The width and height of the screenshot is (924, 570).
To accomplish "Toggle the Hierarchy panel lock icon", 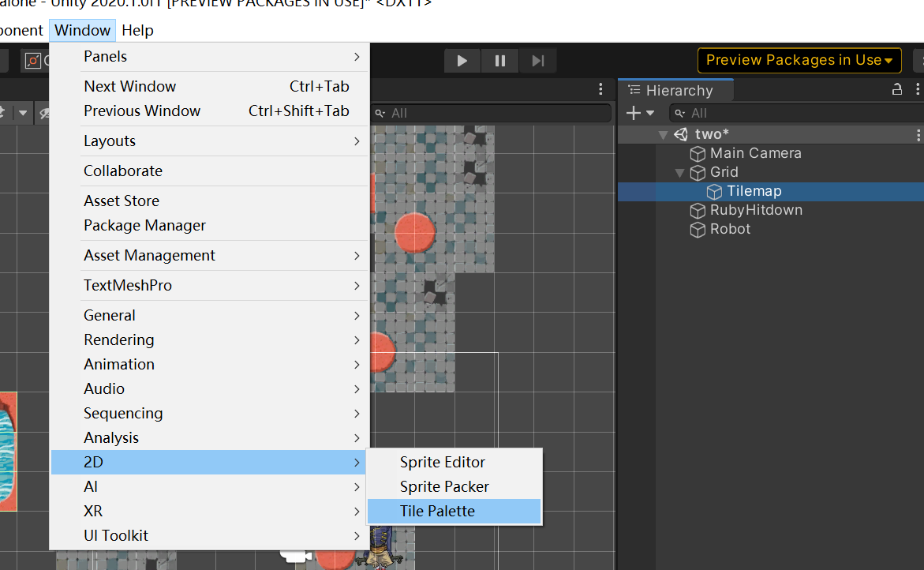I will tap(897, 89).
